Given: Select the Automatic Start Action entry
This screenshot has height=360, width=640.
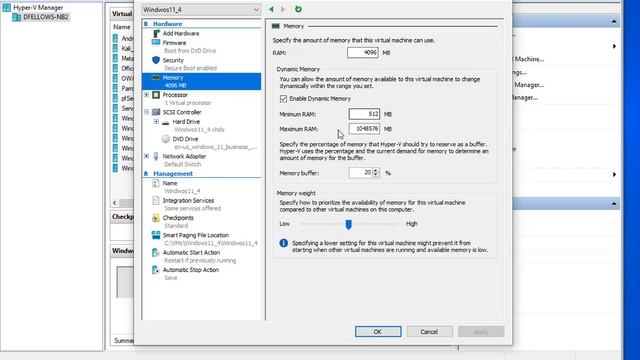Looking at the screenshot, I should [x=191, y=253].
